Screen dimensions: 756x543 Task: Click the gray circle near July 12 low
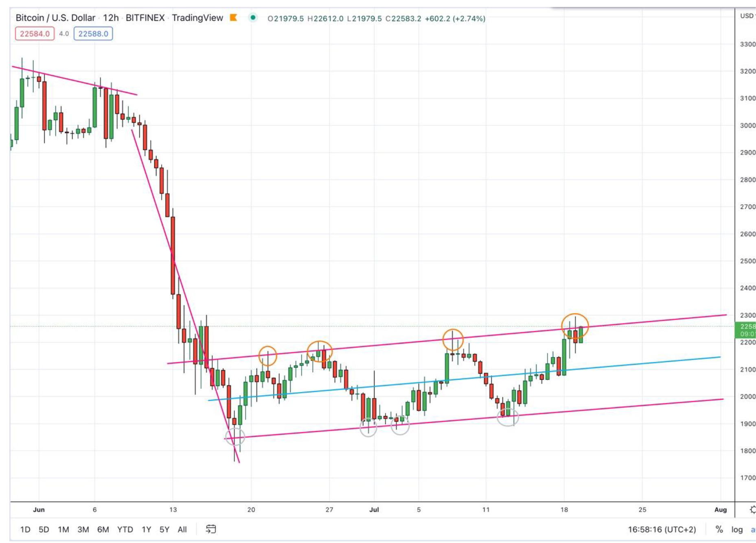coord(508,417)
